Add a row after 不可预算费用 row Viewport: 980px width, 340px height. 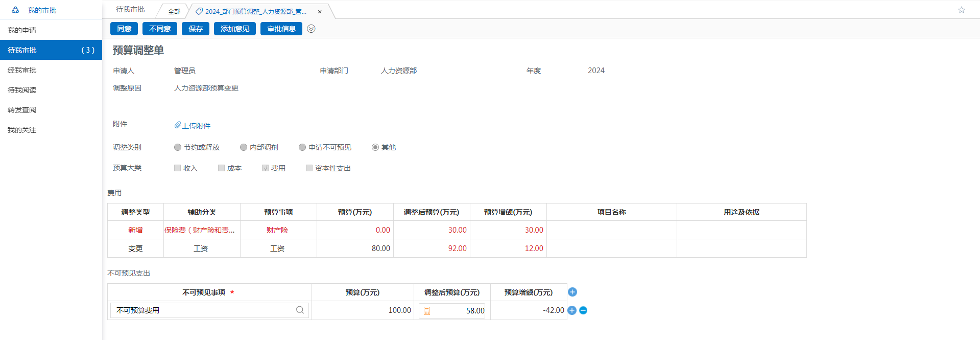point(572,310)
